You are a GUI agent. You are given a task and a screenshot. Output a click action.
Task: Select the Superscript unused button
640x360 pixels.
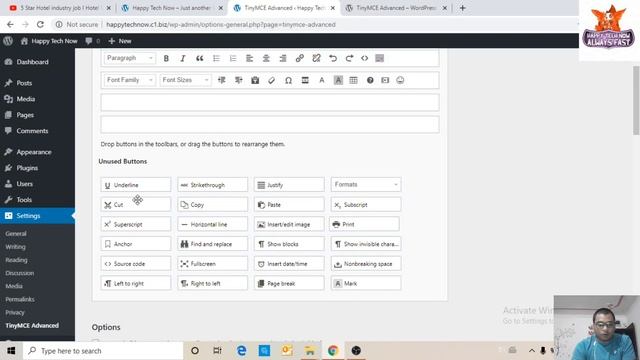tap(136, 224)
